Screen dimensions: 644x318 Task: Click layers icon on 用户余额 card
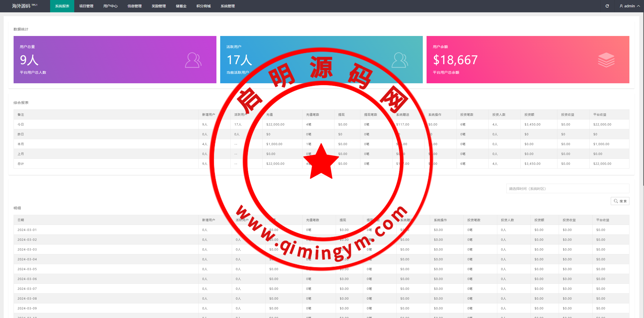(x=606, y=60)
